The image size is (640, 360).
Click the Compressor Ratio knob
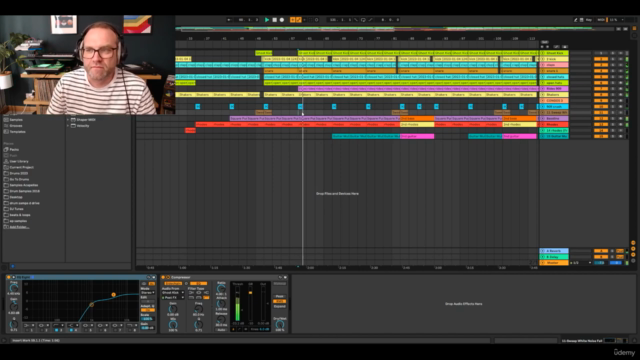221,289
